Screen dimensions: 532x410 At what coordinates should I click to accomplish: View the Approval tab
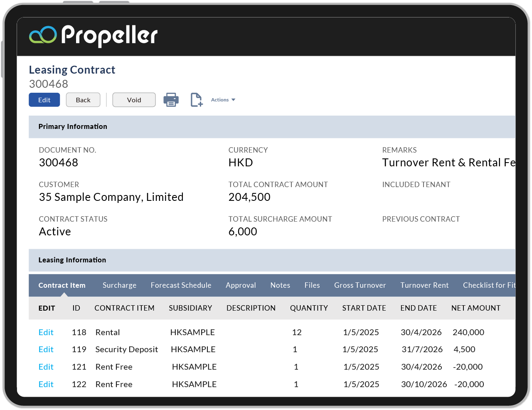click(241, 285)
